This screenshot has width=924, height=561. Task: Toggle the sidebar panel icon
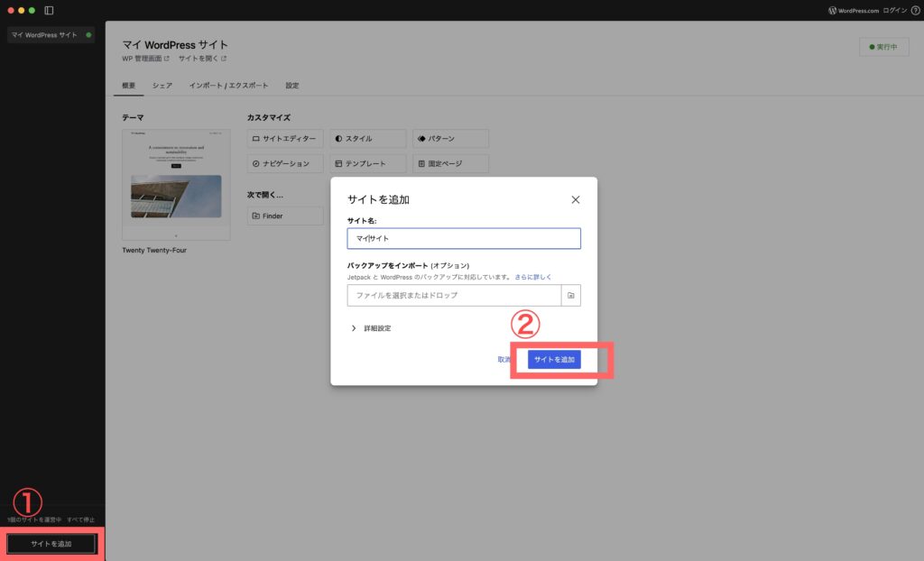[49, 10]
